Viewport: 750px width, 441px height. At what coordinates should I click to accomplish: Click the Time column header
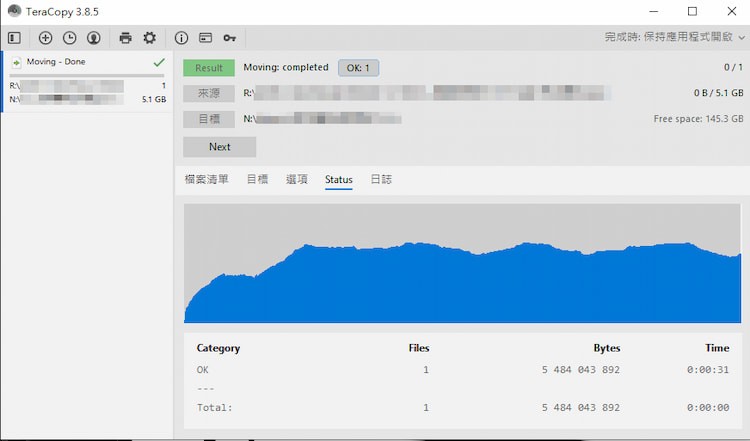coord(717,348)
